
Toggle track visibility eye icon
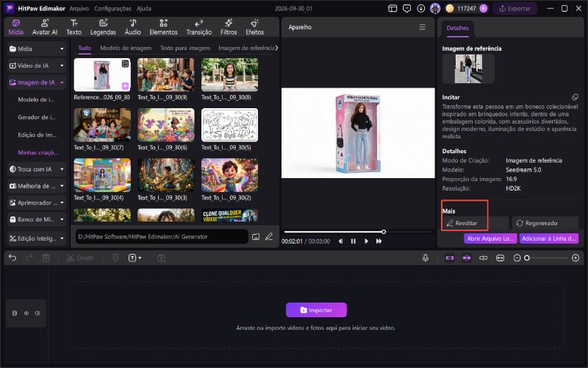click(26, 314)
